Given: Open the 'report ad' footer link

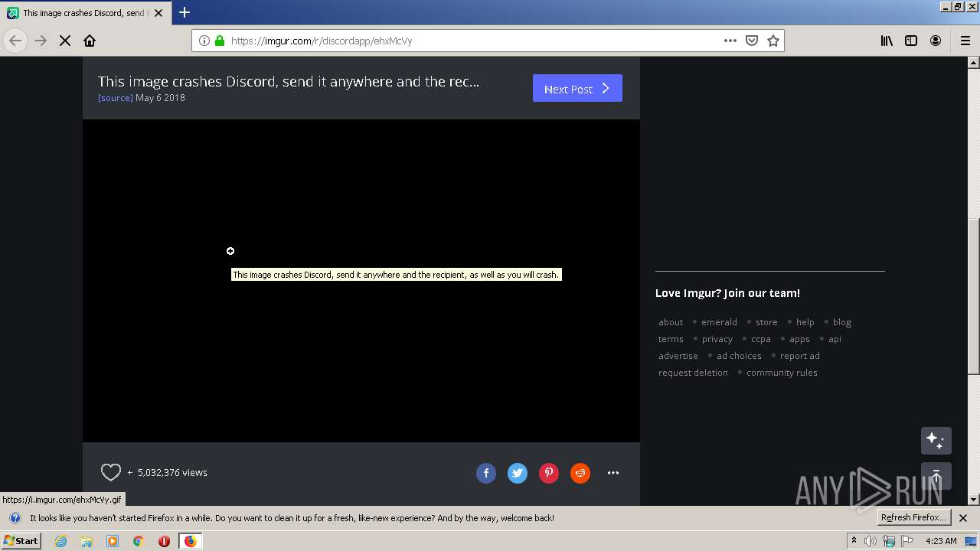Looking at the screenshot, I should pos(800,356).
